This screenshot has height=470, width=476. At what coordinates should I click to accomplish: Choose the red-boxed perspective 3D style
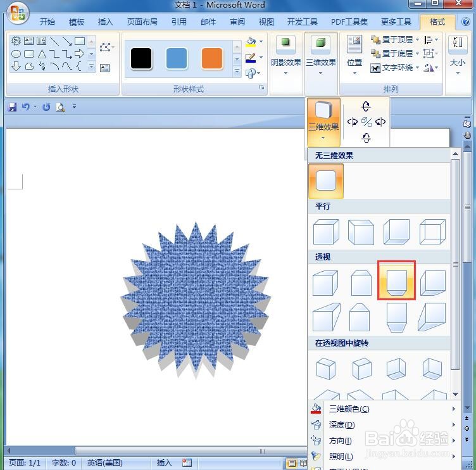pos(396,280)
